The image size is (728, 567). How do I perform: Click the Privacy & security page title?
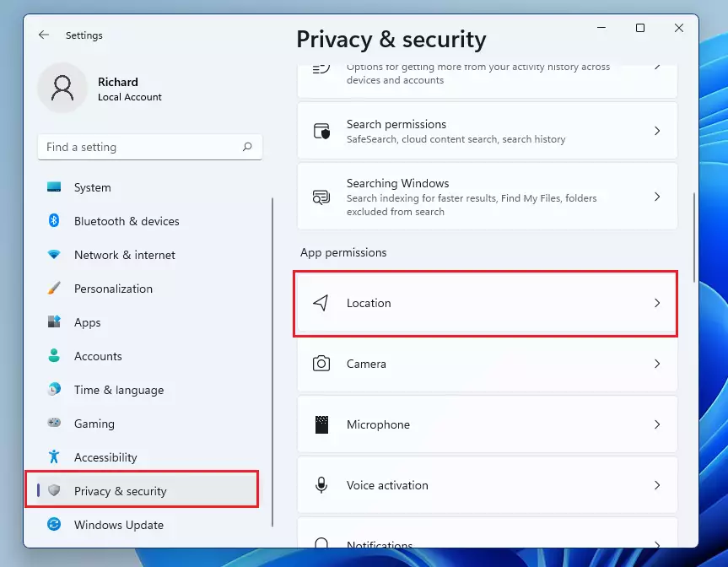pos(391,40)
